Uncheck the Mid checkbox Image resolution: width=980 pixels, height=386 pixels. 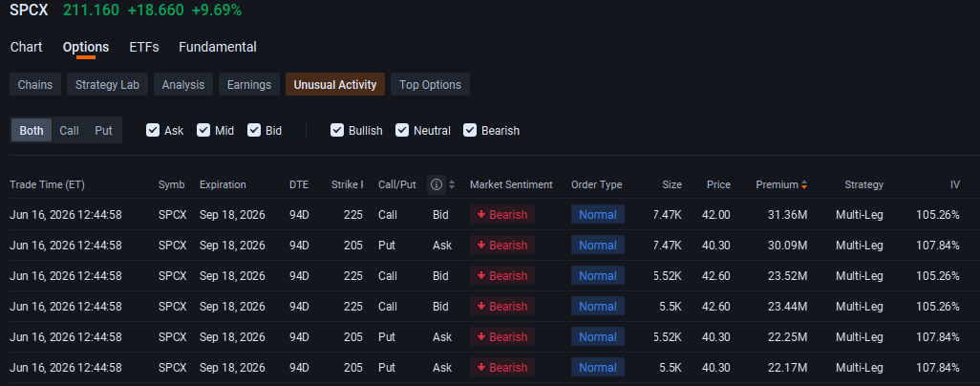coord(203,130)
